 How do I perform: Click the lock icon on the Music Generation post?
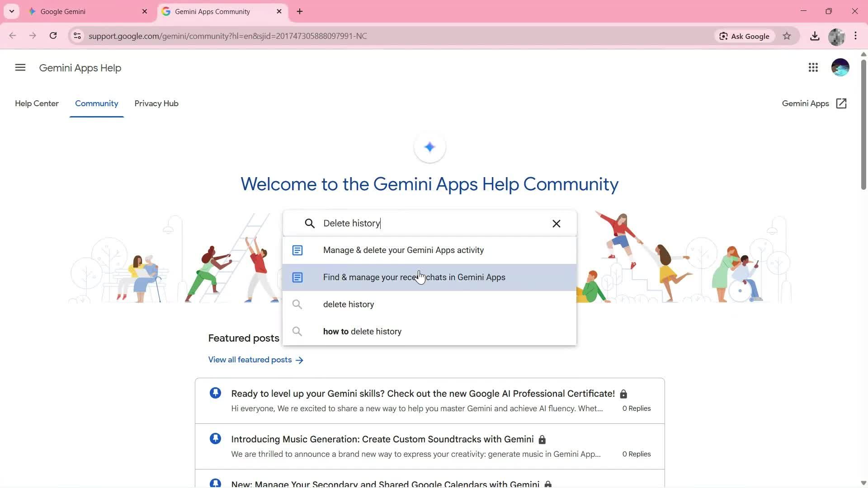pyautogui.click(x=542, y=439)
